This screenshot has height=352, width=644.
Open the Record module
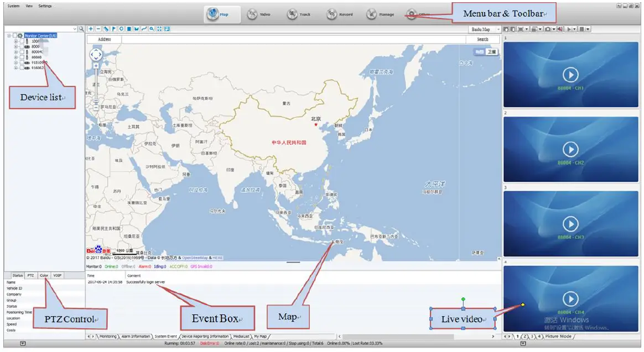340,14
